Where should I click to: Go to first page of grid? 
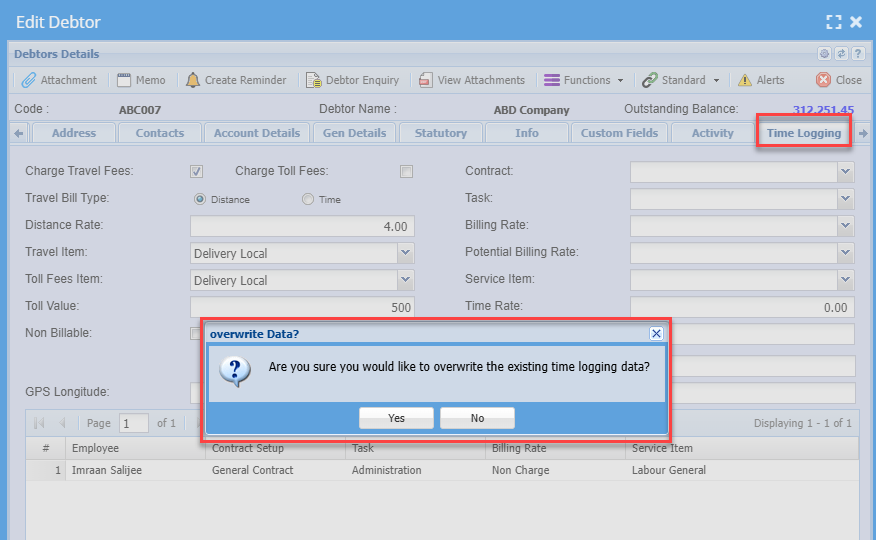click(39, 423)
